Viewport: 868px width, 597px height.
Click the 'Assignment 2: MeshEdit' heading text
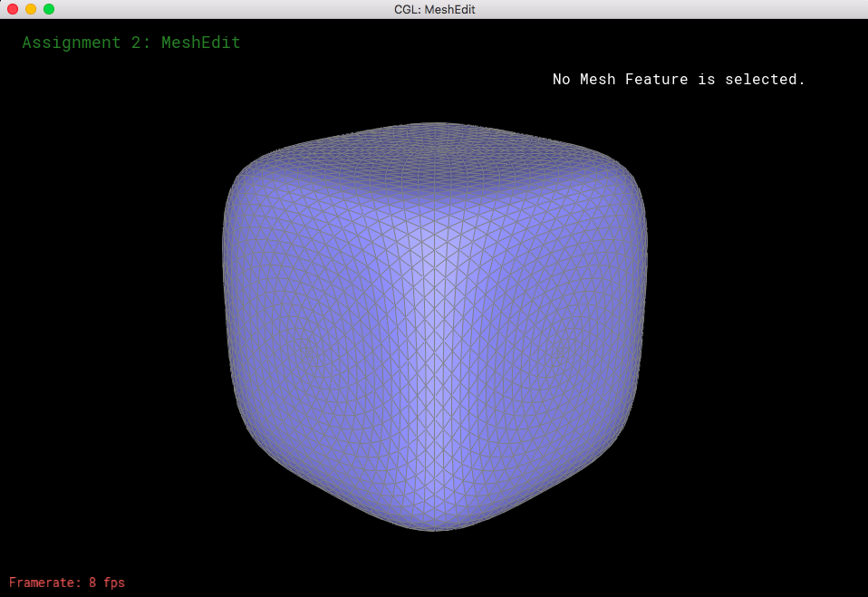pyautogui.click(x=131, y=43)
